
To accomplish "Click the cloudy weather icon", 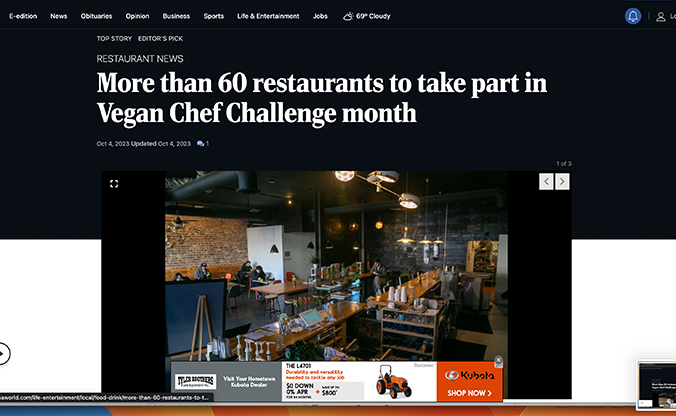I will (348, 16).
